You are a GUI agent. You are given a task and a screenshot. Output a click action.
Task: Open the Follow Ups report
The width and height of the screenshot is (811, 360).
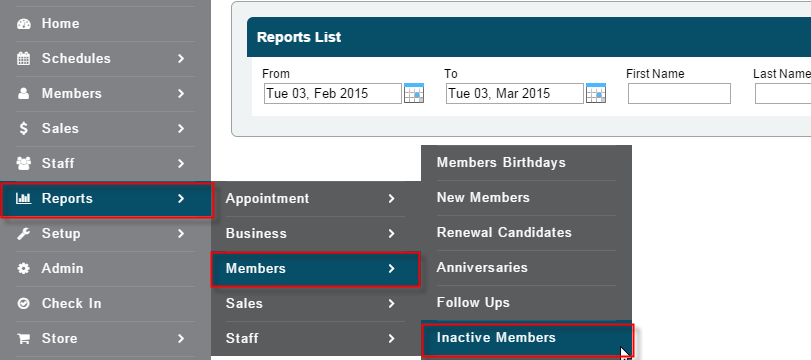tap(527, 303)
